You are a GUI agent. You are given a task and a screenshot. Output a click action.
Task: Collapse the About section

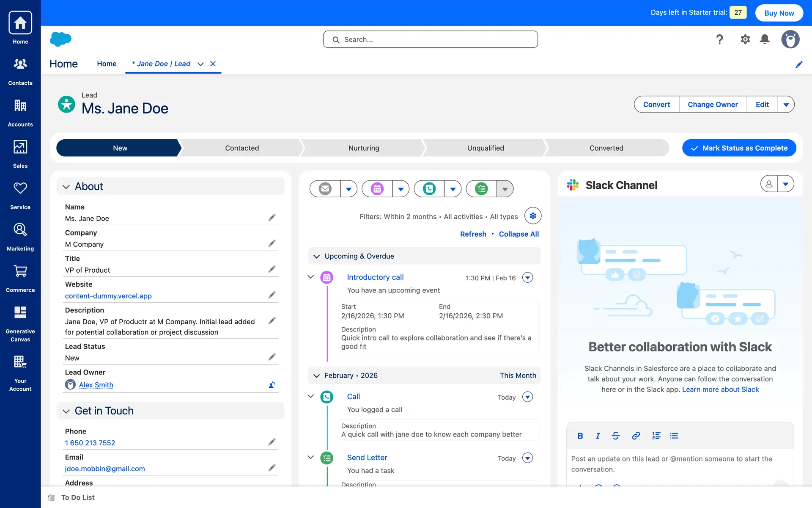click(66, 187)
